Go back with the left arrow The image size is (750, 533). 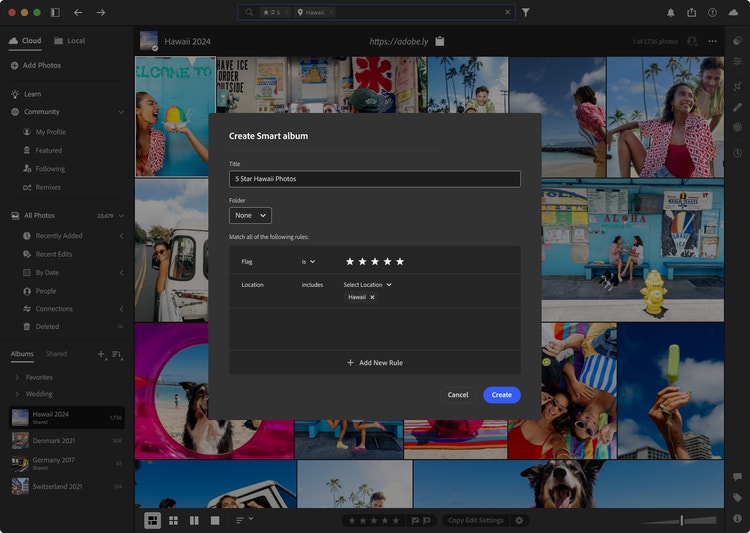click(78, 12)
